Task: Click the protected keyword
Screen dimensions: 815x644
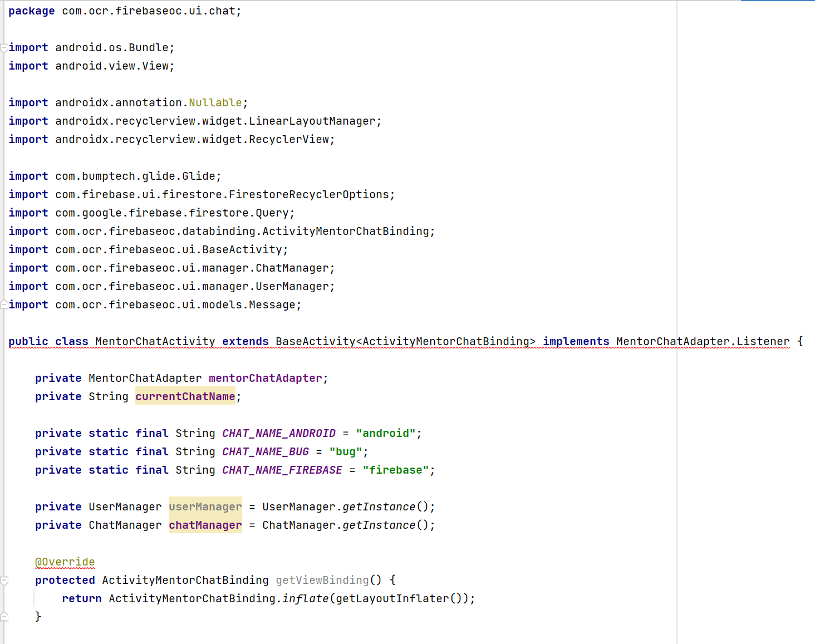Action: [x=65, y=581]
